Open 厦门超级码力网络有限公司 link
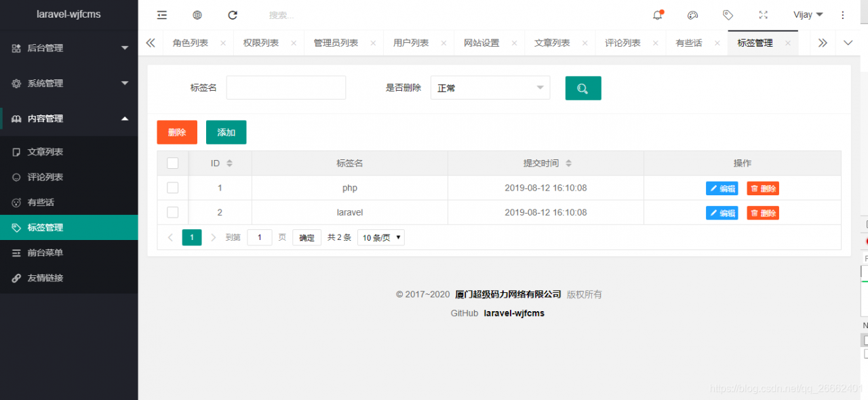 [x=508, y=294]
